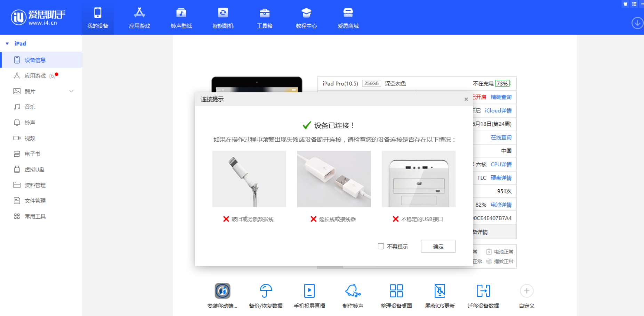Open the 硬盘详情 link

tap(501, 178)
